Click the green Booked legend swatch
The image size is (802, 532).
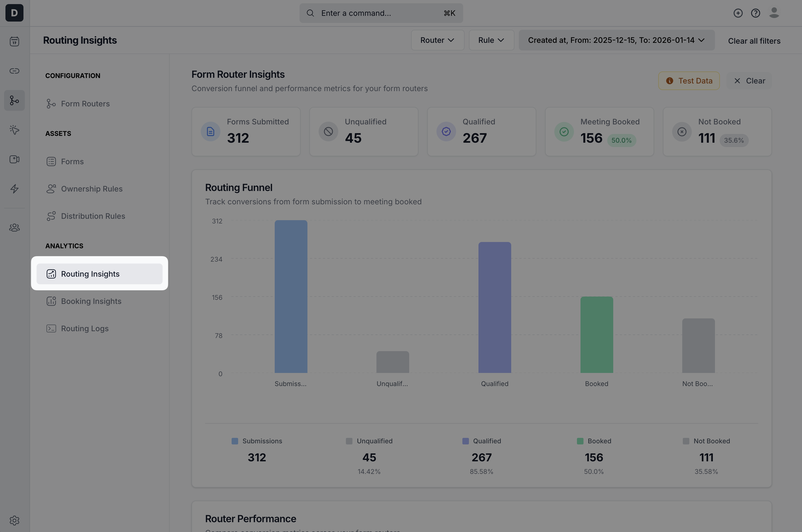[x=580, y=441]
